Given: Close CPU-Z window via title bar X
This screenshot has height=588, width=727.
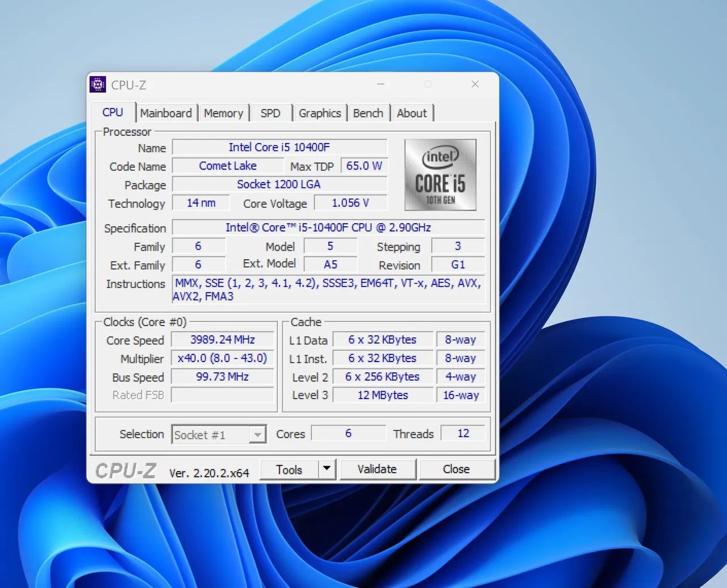Looking at the screenshot, I should pyautogui.click(x=475, y=84).
